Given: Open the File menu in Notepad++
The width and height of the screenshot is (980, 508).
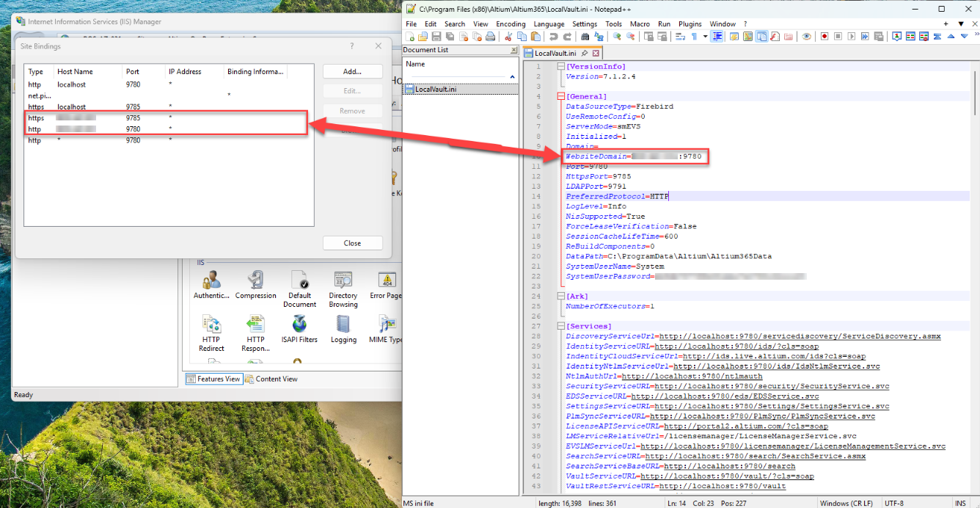Looking at the screenshot, I should pos(411,23).
